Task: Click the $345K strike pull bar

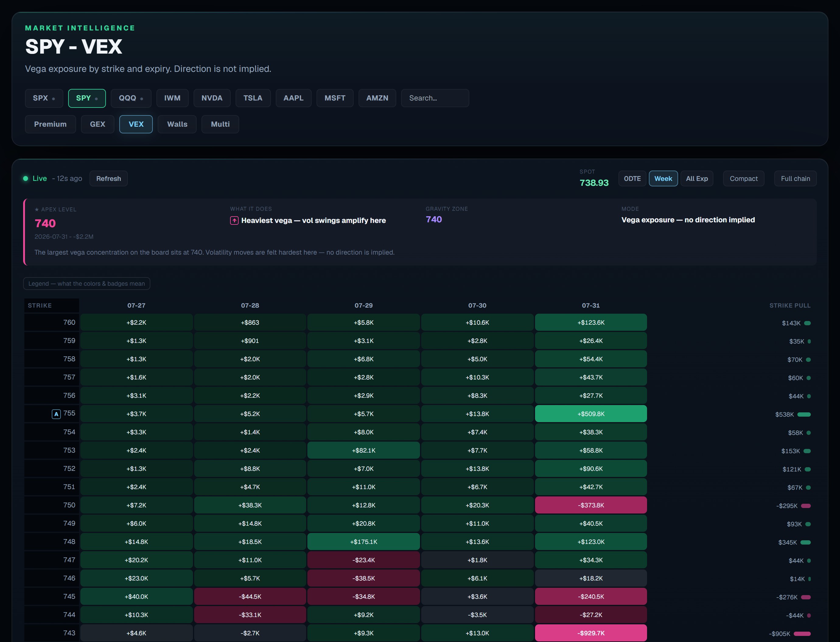Action: point(805,543)
